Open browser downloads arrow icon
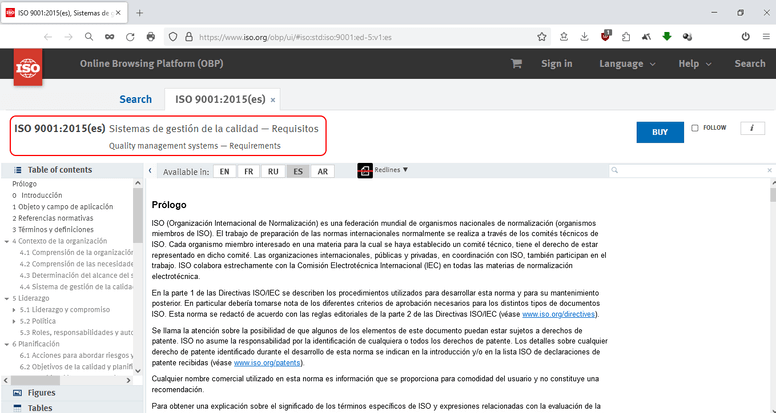 584,37
